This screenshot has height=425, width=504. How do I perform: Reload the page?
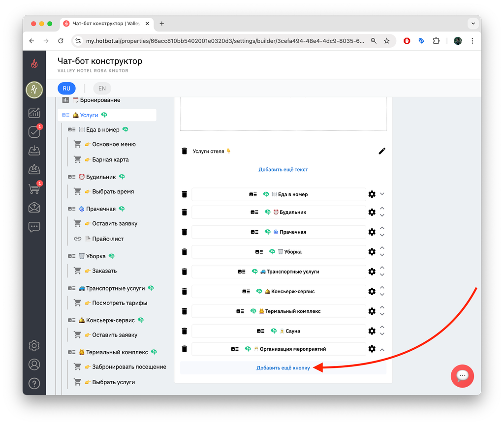pyautogui.click(x=61, y=41)
